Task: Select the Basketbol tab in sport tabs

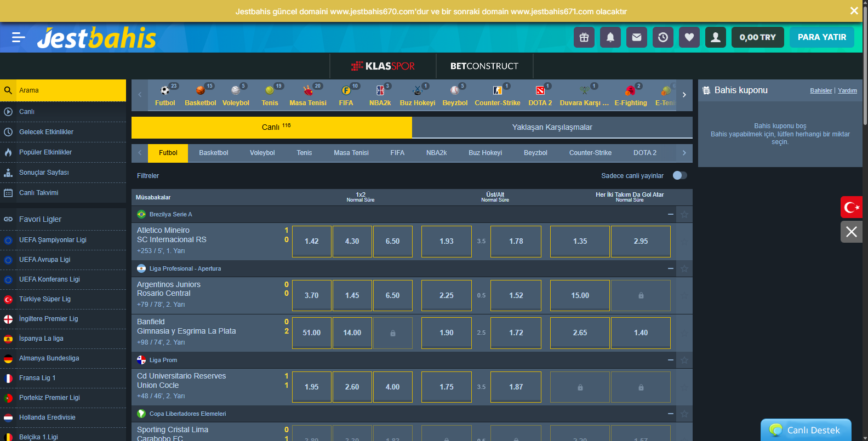Action: click(x=214, y=153)
